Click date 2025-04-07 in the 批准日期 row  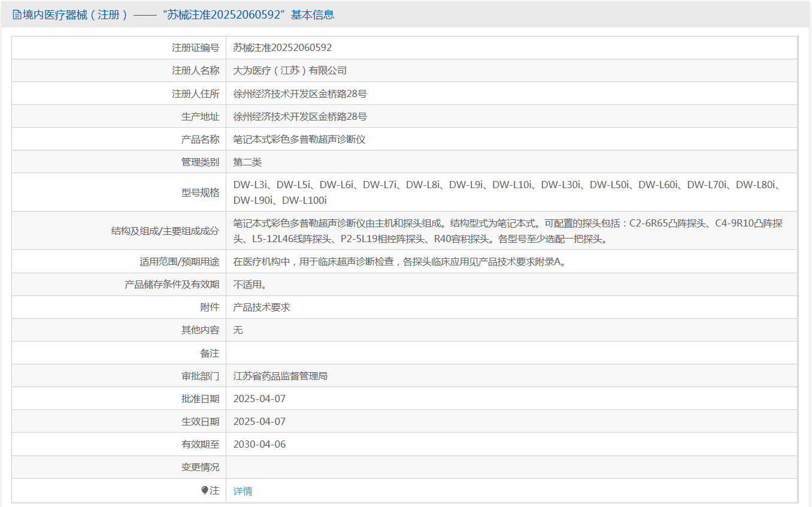259,399
